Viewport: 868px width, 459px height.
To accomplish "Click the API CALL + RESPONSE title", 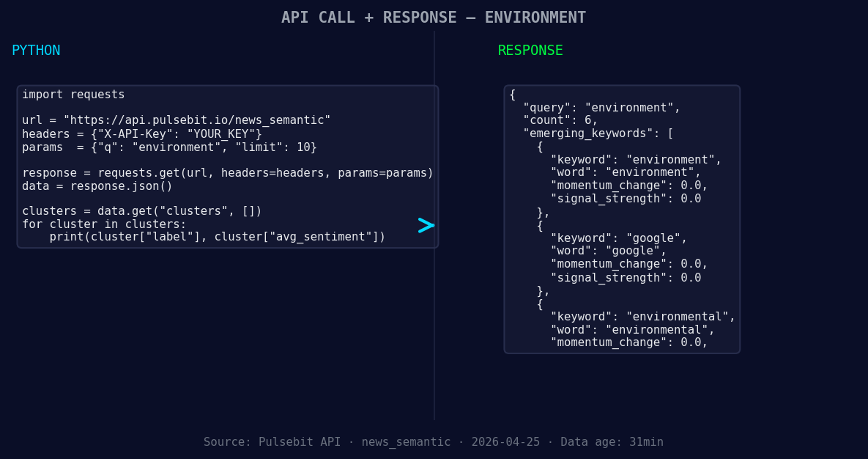I will click(x=434, y=17).
